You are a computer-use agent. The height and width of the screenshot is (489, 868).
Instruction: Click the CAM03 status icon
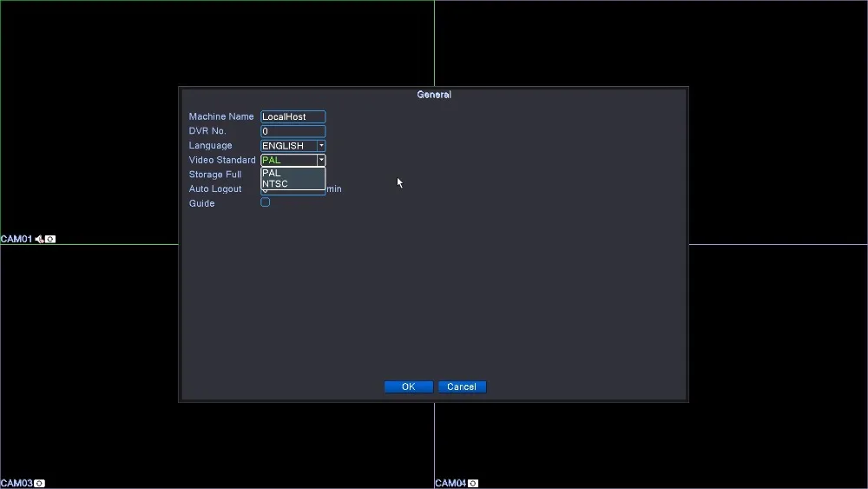tap(39, 484)
